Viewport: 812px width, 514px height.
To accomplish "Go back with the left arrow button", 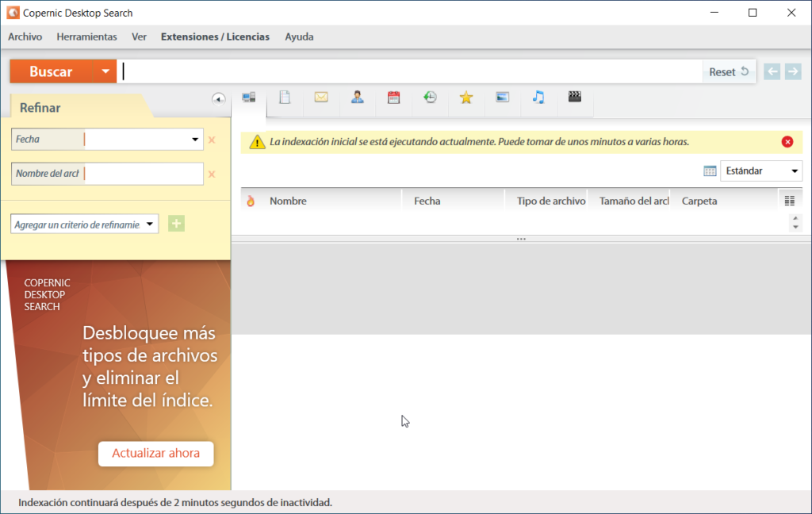I will coord(772,71).
